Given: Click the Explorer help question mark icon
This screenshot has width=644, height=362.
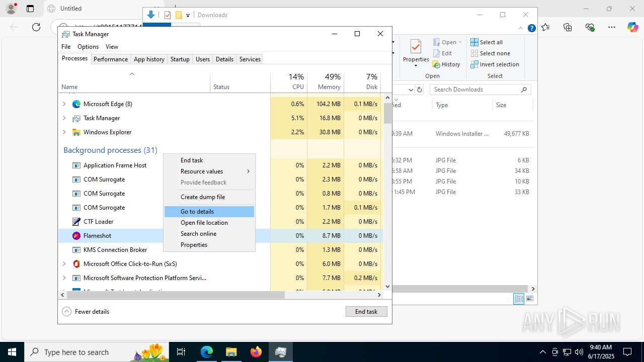Looking at the screenshot, I should tap(531, 28).
